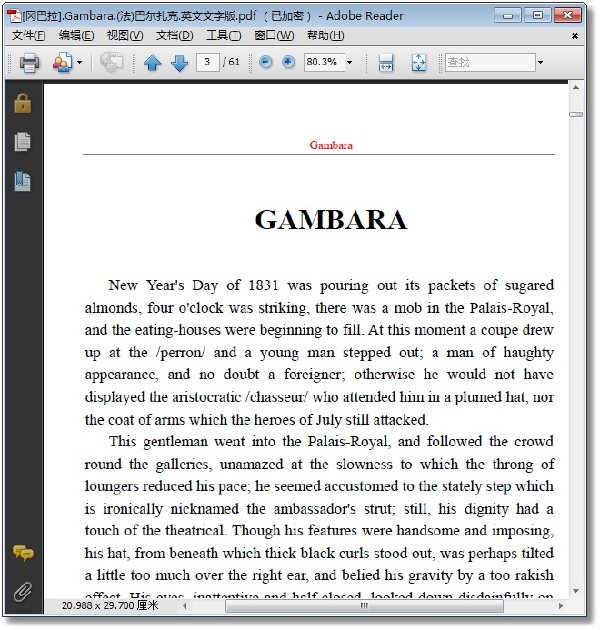The width and height of the screenshot is (600, 630).
Task: Click the red Gambara page header text
Action: tap(331, 145)
